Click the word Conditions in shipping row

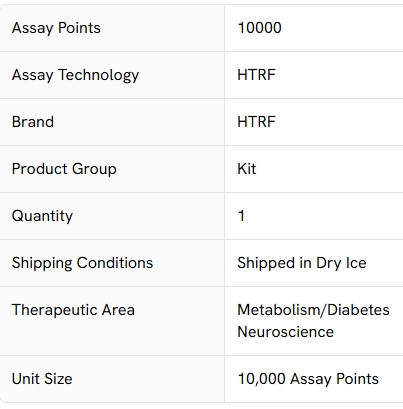(115, 263)
